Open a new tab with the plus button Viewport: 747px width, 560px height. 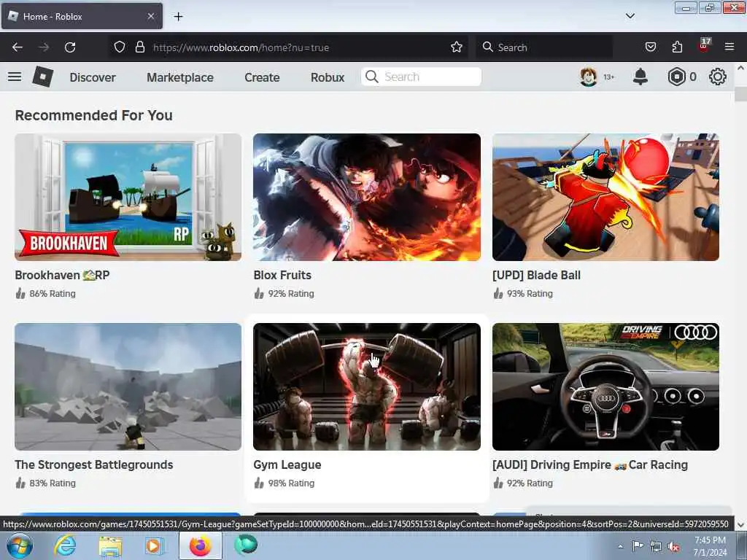tap(178, 17)
